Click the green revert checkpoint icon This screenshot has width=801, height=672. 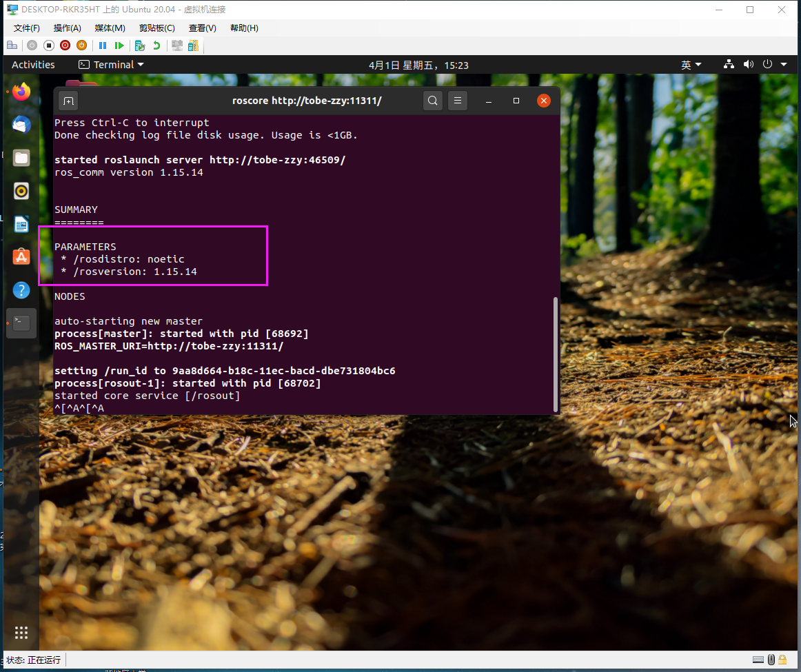coord(157,45)
